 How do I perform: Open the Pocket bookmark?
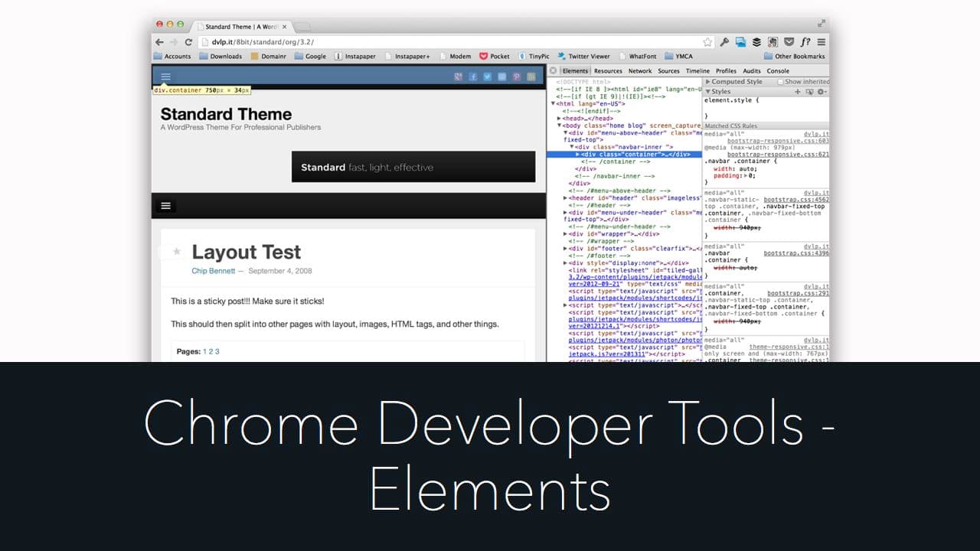tap(495, 56)
